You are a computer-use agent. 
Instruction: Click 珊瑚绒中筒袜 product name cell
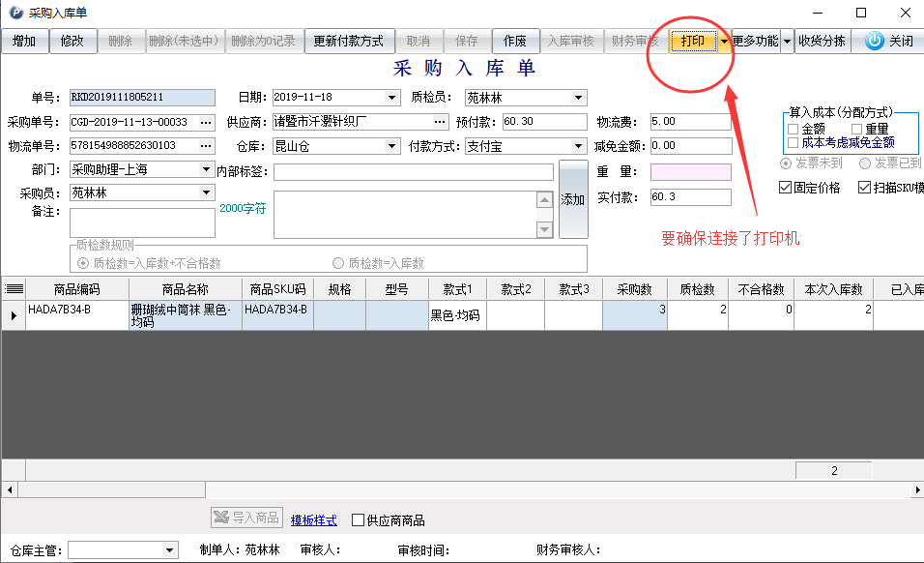point(186,315)
